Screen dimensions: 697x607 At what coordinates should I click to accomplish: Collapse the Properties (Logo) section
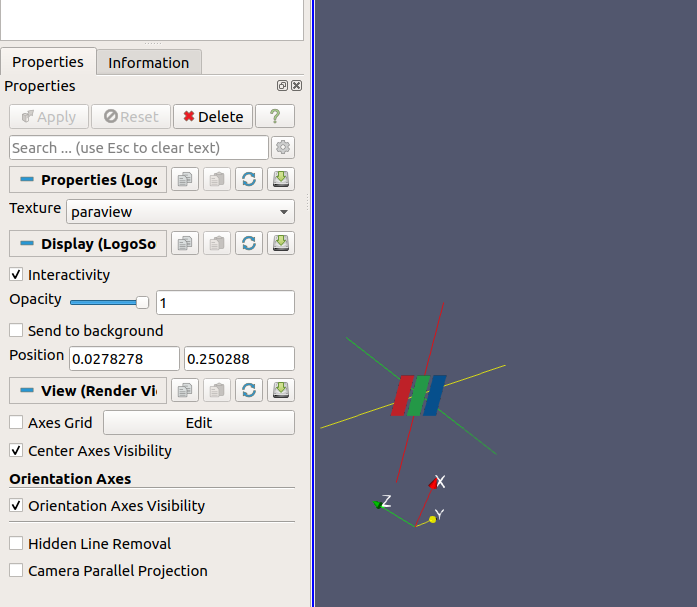(88, 180)
